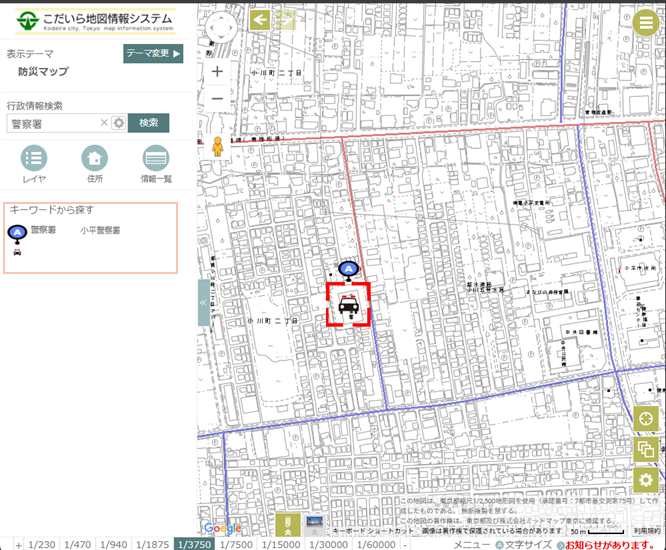Click the scale bar plus button

click(x=18, y=545)
